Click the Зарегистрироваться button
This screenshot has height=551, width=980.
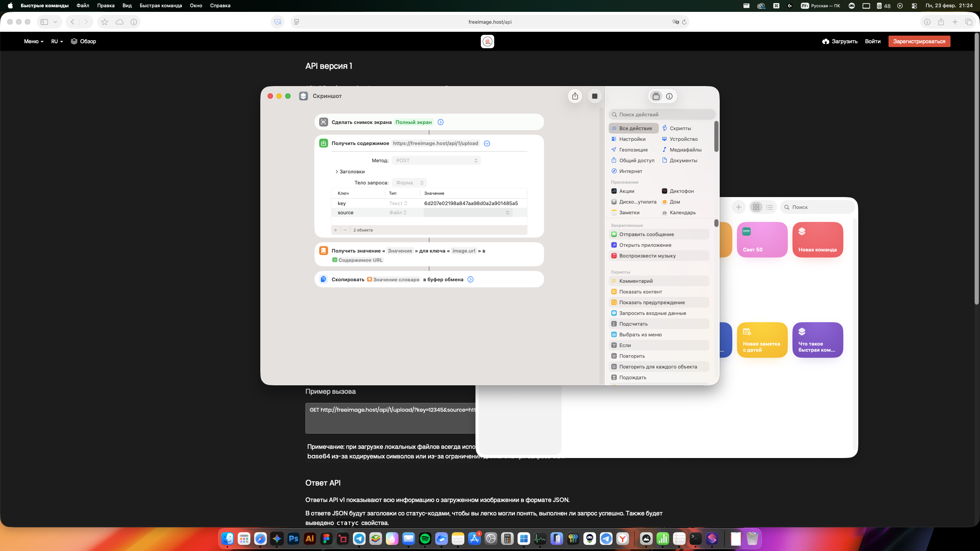pyautogui.click(x=919, y=41)
